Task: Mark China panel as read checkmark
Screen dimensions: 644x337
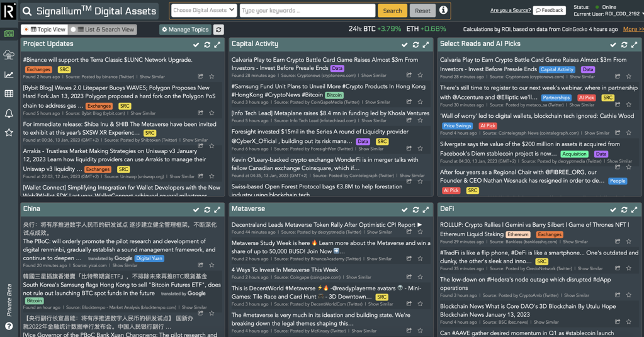Action: pyautogui.click(x=196, y=210)
